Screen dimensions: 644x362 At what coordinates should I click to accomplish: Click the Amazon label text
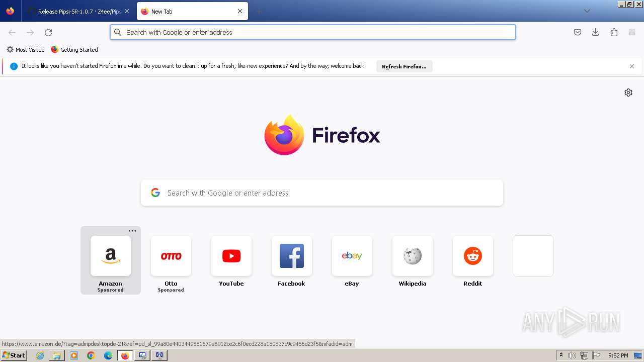point(111,284)
